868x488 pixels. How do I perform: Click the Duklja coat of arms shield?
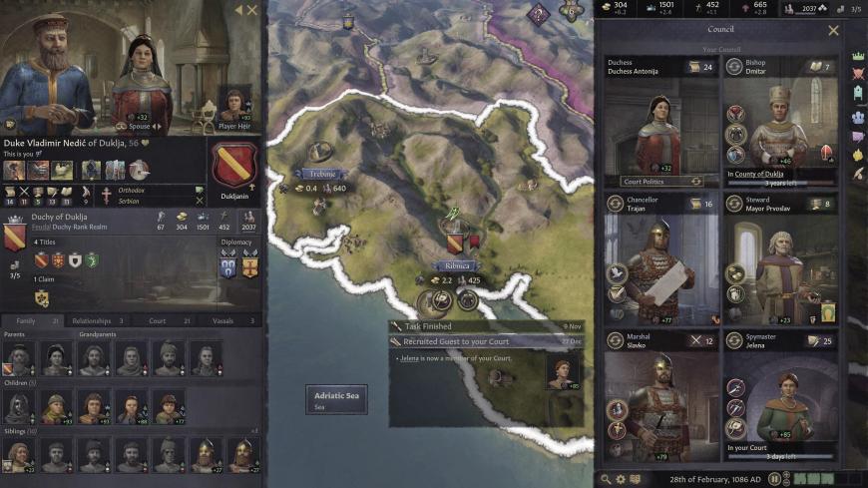tap(234, 166)
